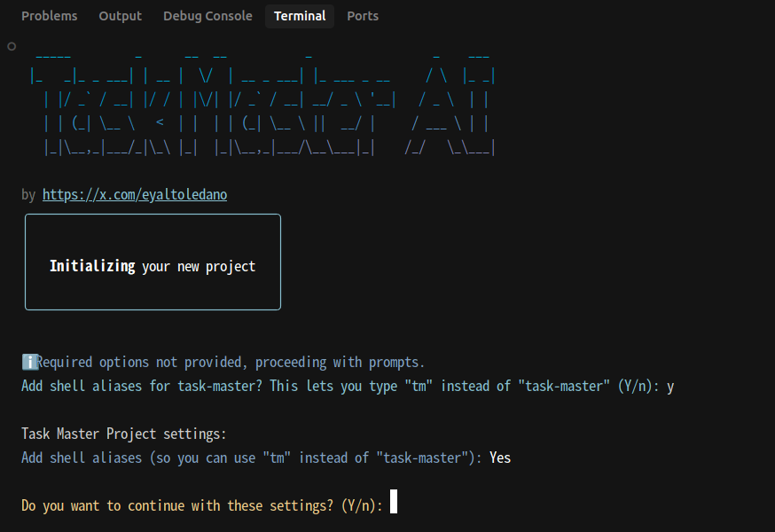Click the 'Initializing your new project' box

153,262
